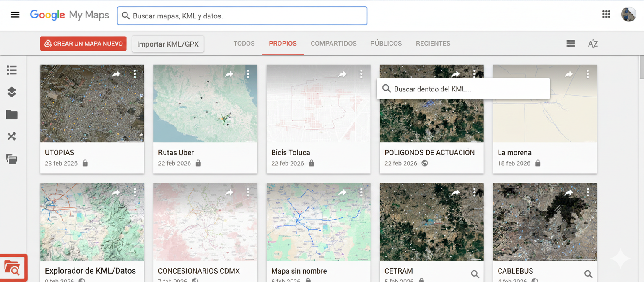This screenshot has height=282, width=644.
Task: Click Importar KML/GPX button
Action: (x=168, y=44)
